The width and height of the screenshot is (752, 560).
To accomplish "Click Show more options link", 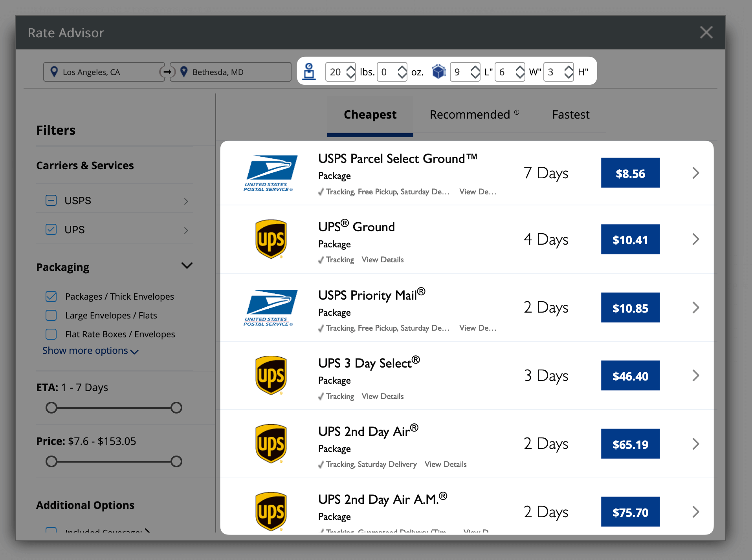I will pos(90,350).
